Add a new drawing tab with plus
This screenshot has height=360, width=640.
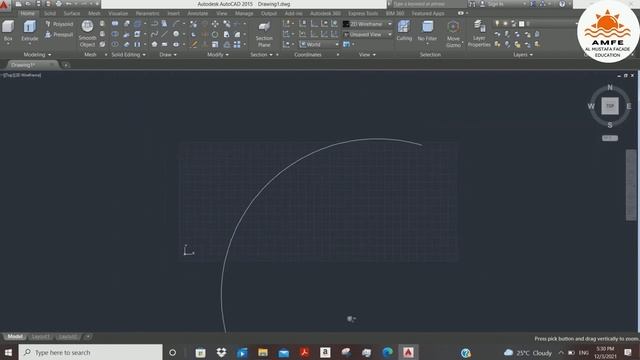coord(66,65)
